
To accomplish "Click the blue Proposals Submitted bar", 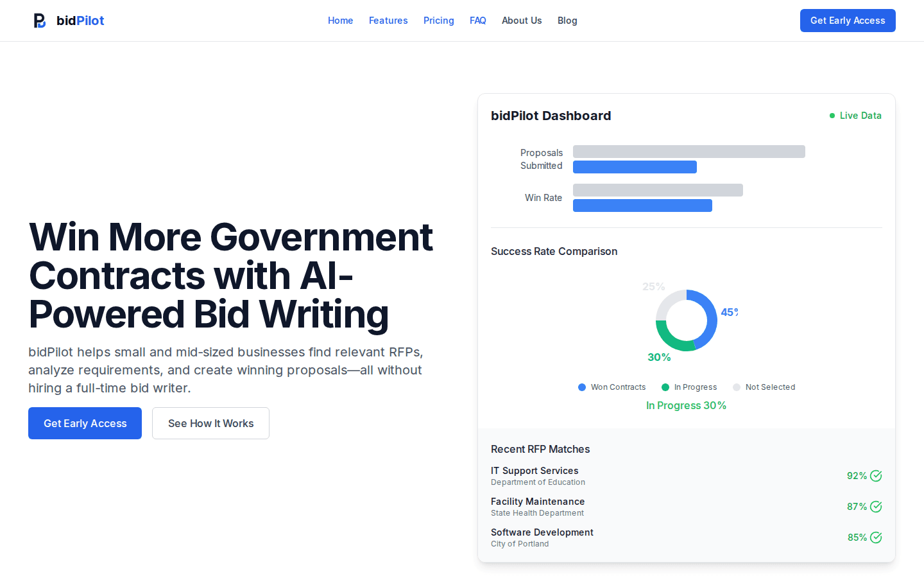I will 635,167.
